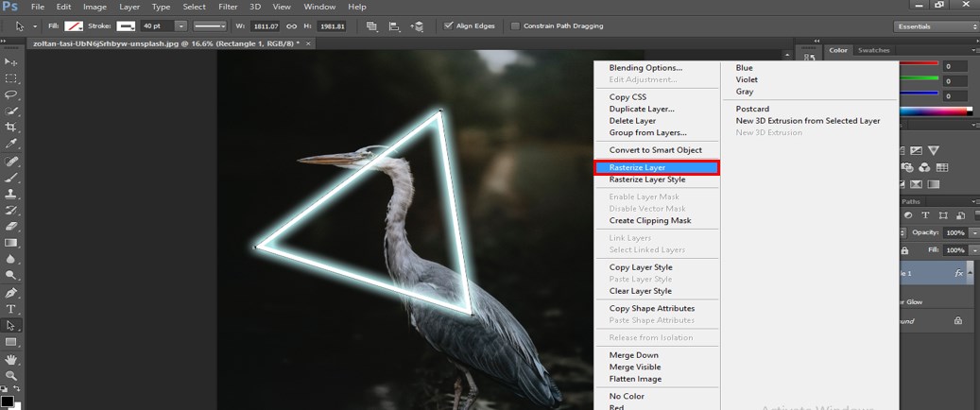980x410 pixels.
Task: Click the Gradient Map adjustment icon
Action: pos(934,184)
